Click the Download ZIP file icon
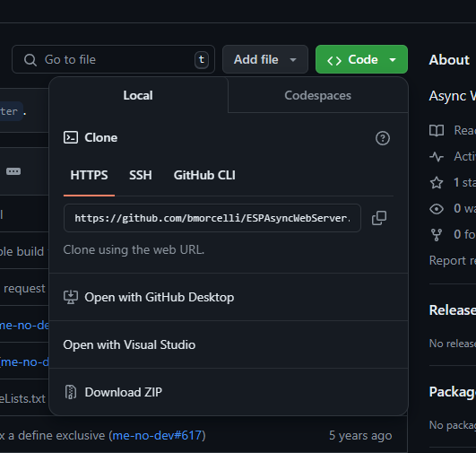The image size is (476, 453). (x=71, y=392)
